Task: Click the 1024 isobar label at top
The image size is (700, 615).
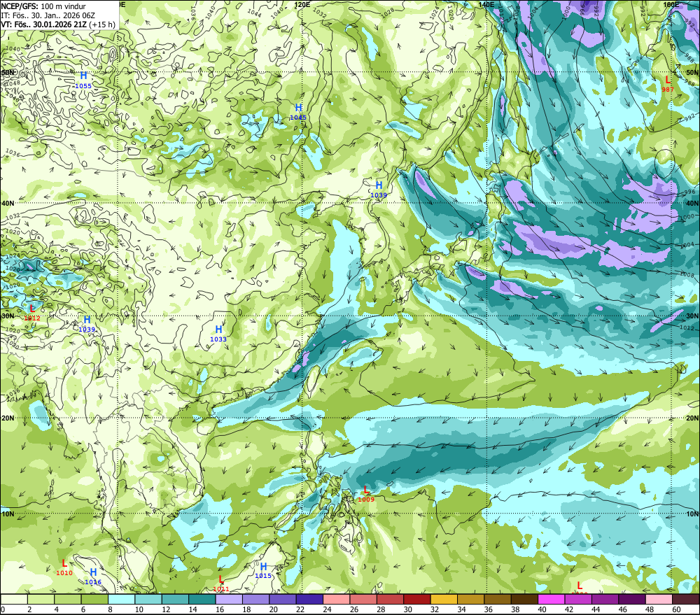Action: click(x=434, y=13)
